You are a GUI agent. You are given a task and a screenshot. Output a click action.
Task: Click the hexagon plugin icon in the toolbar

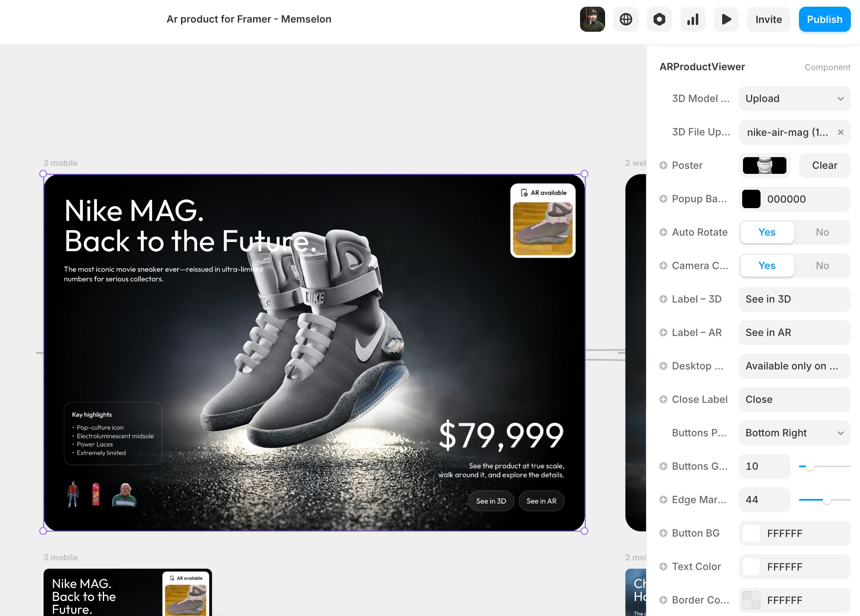659,19
